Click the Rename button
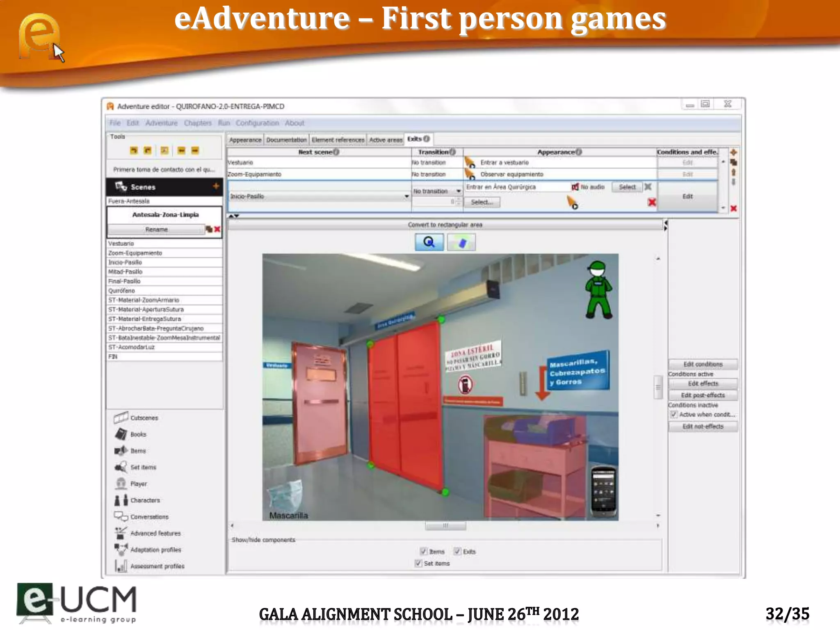840x630 pixels. click(x=156, y=229)
